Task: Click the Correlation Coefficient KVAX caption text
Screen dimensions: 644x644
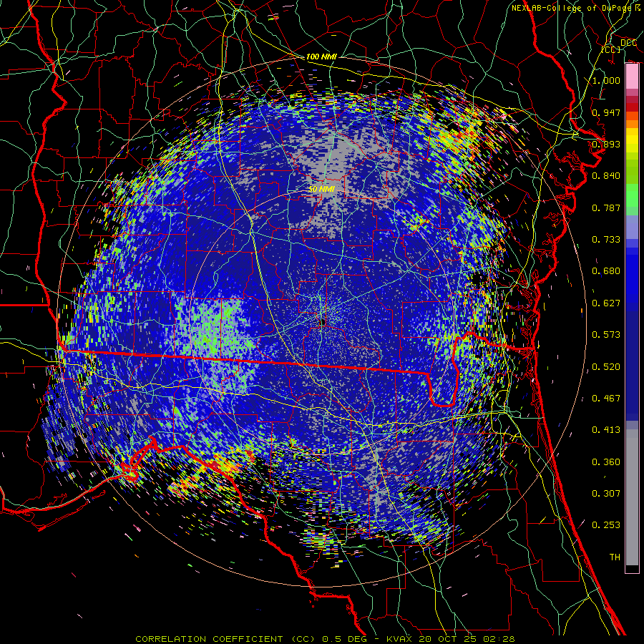Action: coord(325,639)
